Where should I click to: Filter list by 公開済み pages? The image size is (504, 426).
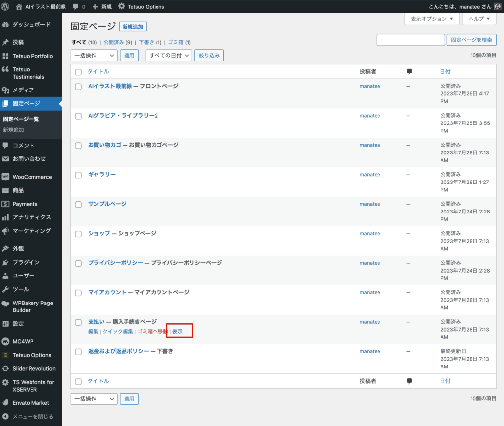[x=114, y=42]
